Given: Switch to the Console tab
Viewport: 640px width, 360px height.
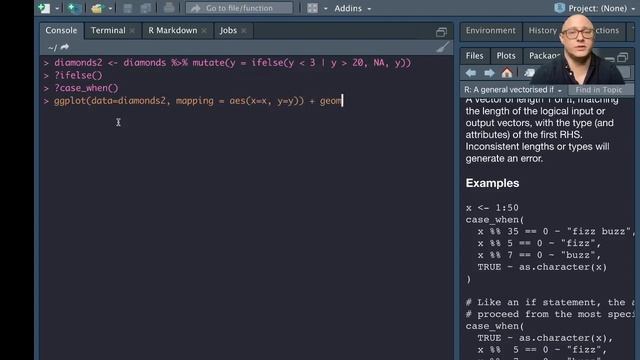Looking at the screenshot, I should coord(61,31).
